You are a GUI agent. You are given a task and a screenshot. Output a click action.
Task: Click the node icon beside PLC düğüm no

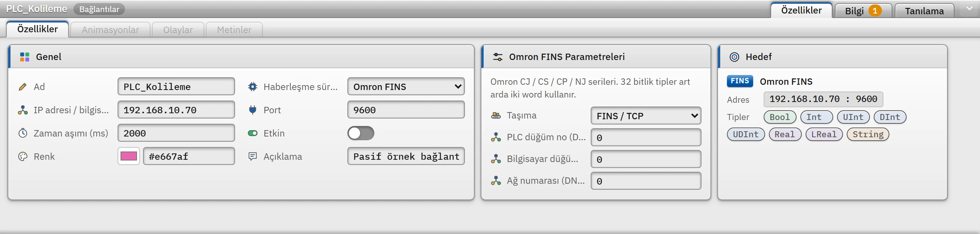coord(496,138)
